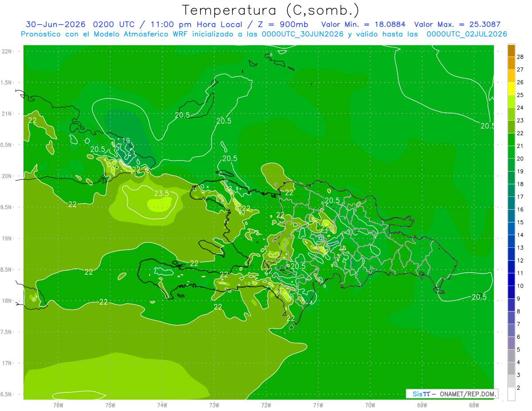The image size is (532, 411).
Task: Click green color scale segment between 20 and 21
Action: [511, 153]
